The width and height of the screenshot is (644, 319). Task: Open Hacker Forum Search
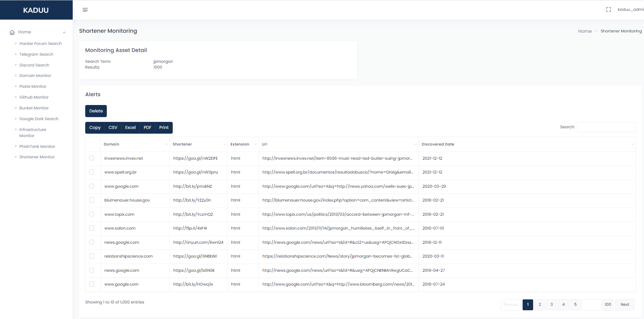[41, 44]
